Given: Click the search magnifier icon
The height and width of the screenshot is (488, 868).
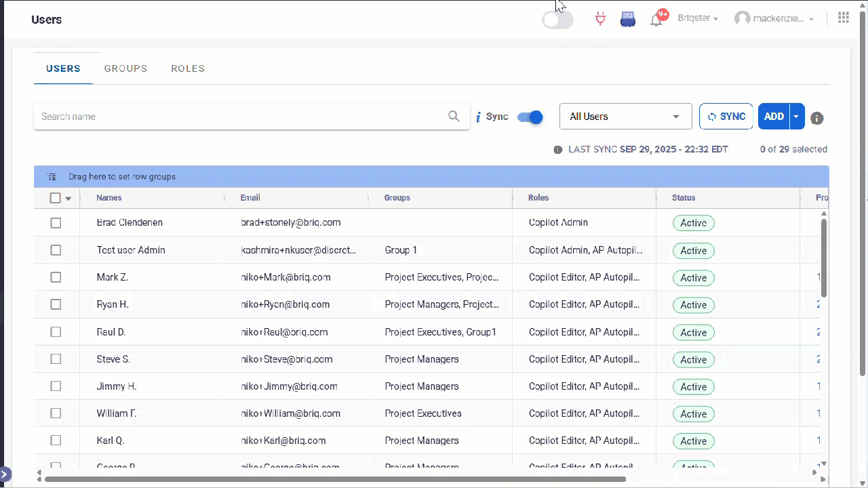Looking at the screenshot, I should tap(454, 117).
